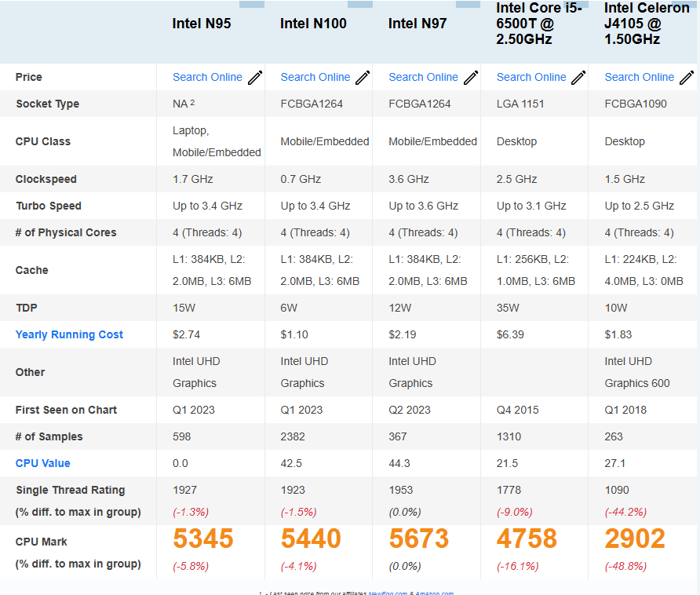The height and width of the screenshot is (595, 700).
Task: Click the pencil edit icon for Intel N100 price
Action: 363,77
